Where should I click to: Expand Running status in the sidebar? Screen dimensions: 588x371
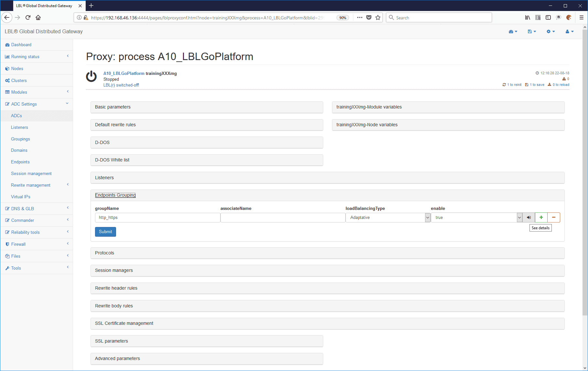coord(37,57)
